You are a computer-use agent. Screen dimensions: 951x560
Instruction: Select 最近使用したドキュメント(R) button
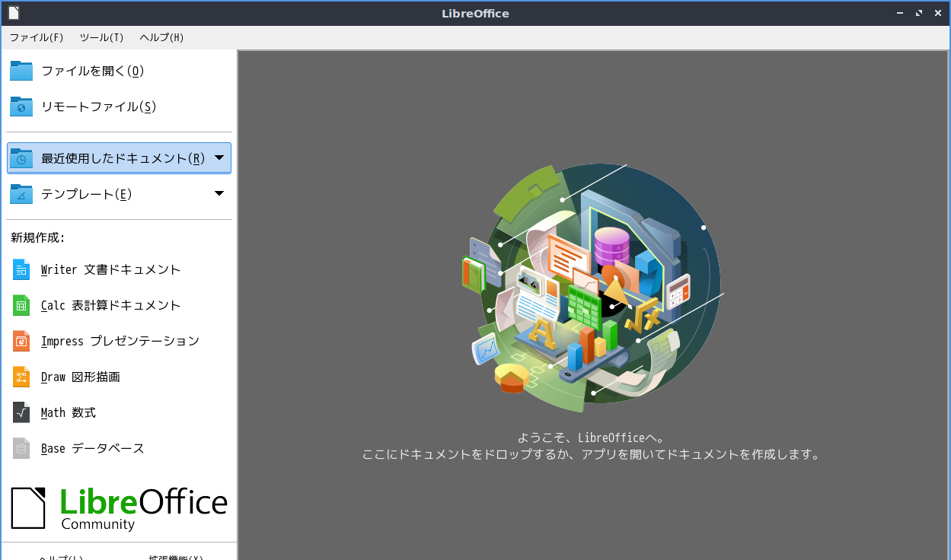click(119, 158)
